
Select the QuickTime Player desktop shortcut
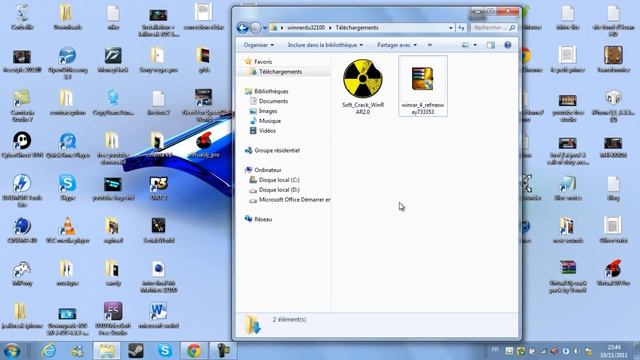[x=68, y=145]
